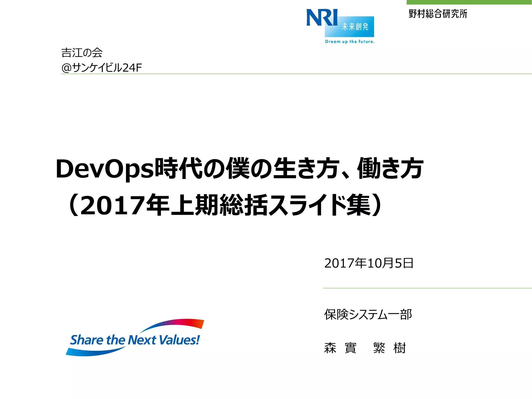Click the 未来創発 light-blue box
This screenshot has width=532, height=399.
pos(355,27)
